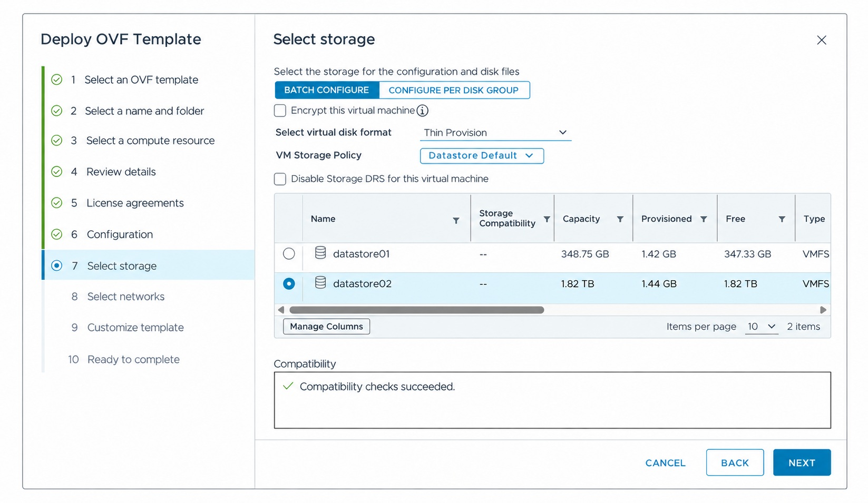Close the Deploy OVF Template dialog
This screenshot has height=503, width=868.
821,40
